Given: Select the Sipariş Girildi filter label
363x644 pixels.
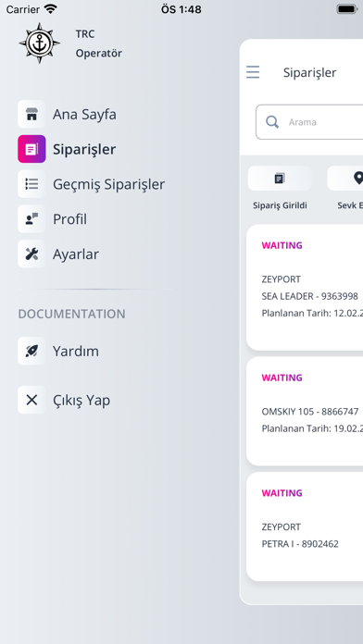Looking at the screenshot, I should 280,205.
